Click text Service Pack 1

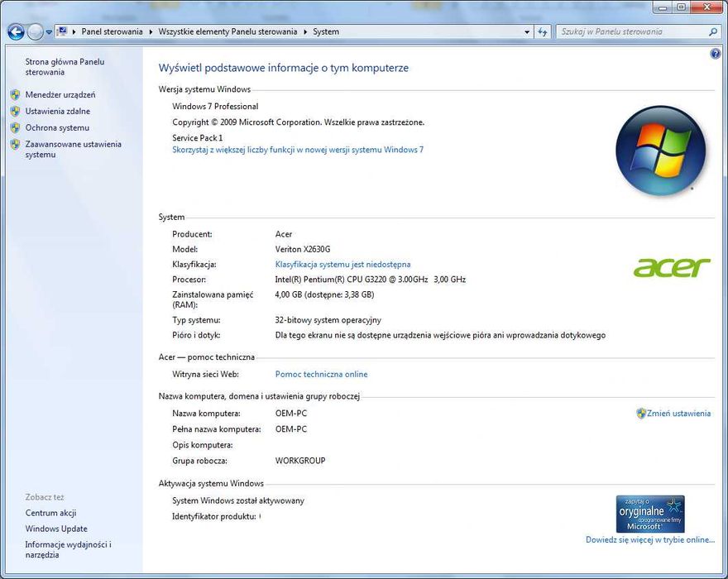[x=198, y=138]
